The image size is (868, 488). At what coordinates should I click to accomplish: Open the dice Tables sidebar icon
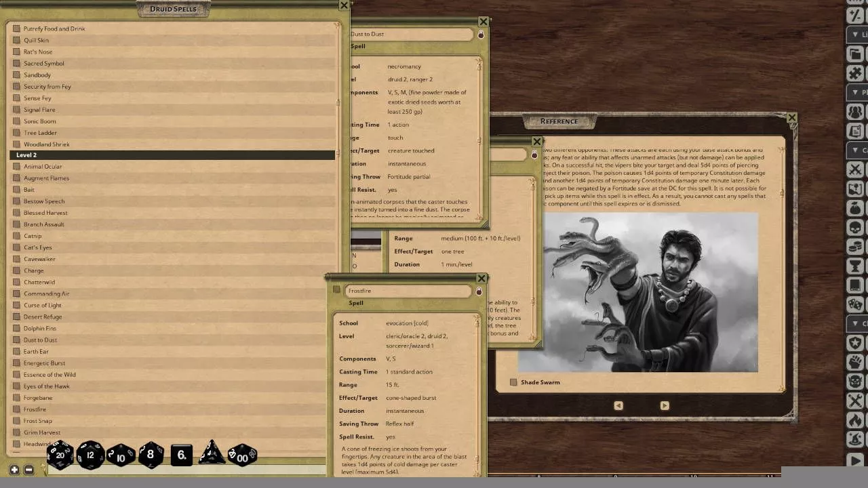pyautogui.click(x=856, y=304)
